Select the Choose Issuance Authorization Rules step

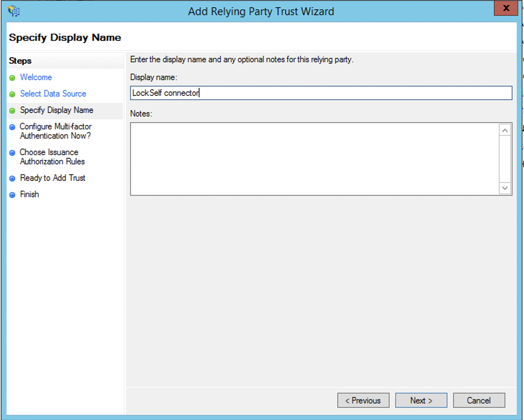click(x=52, y=157)
